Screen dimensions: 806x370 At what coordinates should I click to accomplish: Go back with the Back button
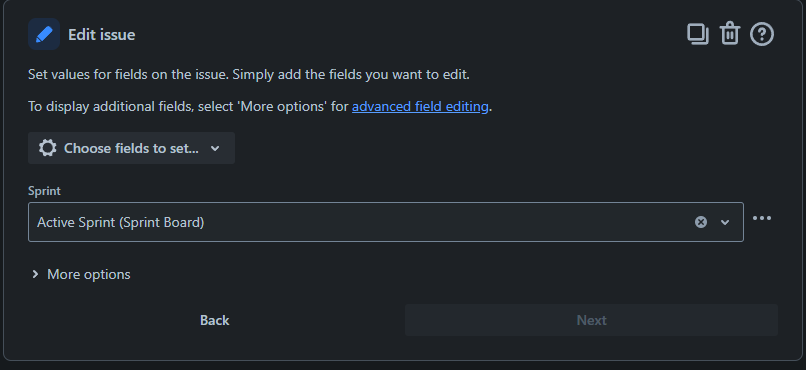click(x=214, y=320)
